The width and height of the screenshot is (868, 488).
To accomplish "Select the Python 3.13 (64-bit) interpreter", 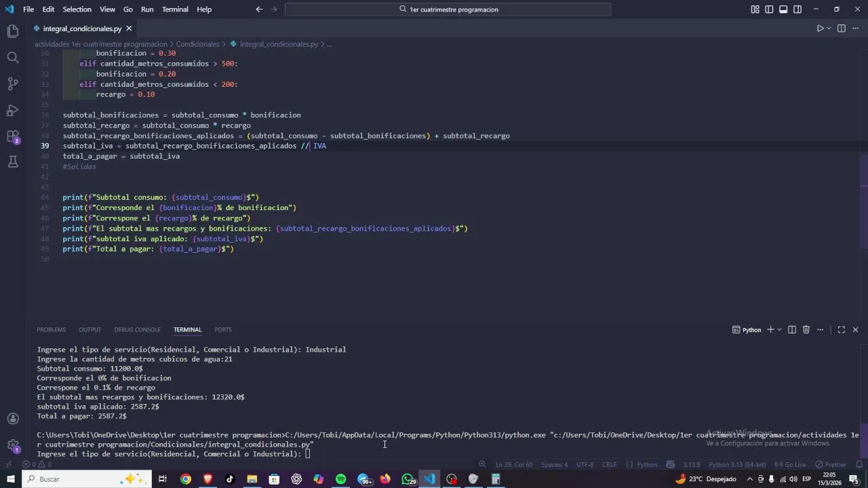I will [x=737, y=465].
